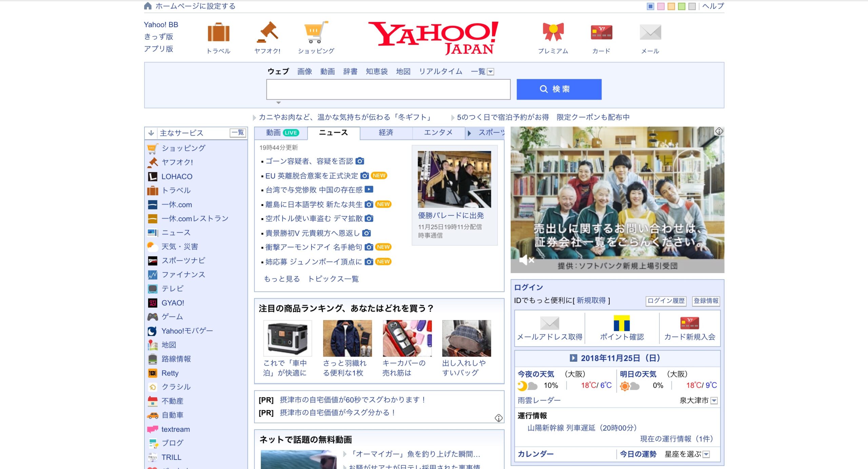Open the トラベル suitcase icon in header
Viewport: 868px width, 469px height.
(218, 33)
